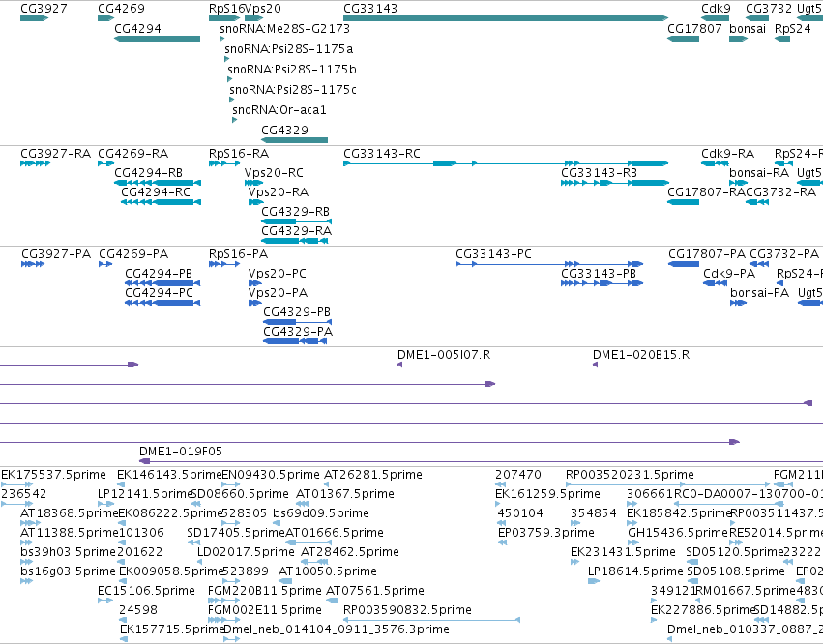823x644 pixels.
Task: Select the RpS16-RA transcript label
Action: (x=239, y=154)
